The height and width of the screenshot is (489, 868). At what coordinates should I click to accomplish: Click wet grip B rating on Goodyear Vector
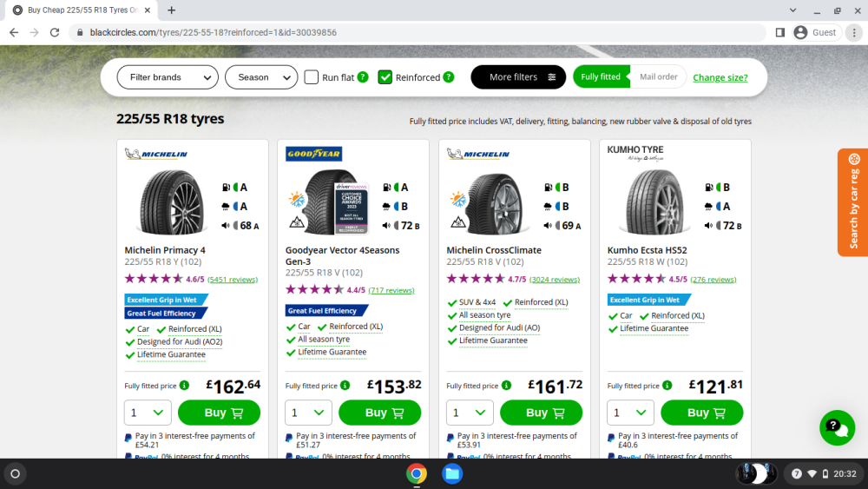(x=395, y=207)
